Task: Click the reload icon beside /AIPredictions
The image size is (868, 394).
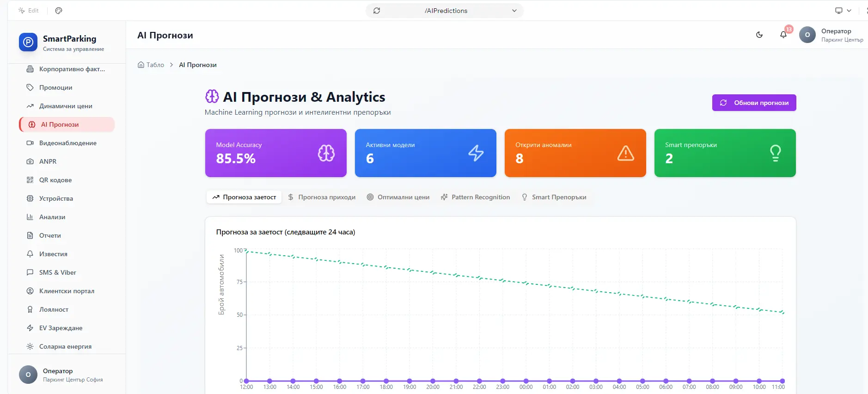Action: 377,11
